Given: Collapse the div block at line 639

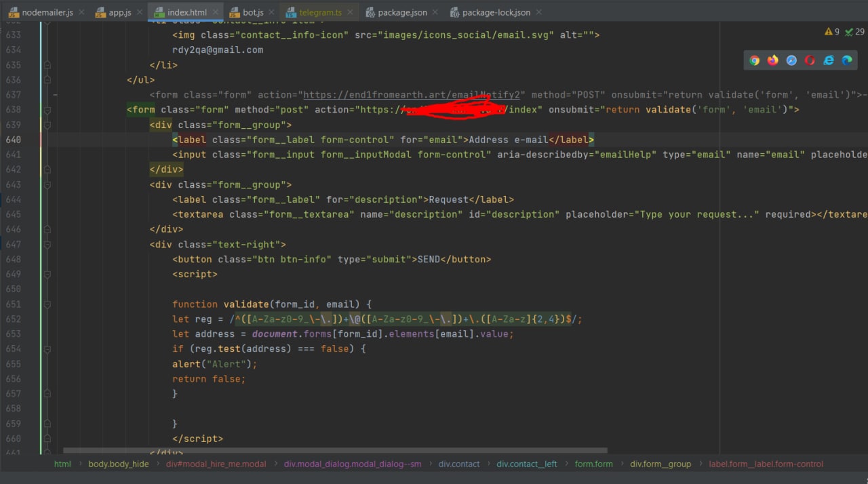Looking at the screenshot, I should pyautogui.click(x=47, y=125).
